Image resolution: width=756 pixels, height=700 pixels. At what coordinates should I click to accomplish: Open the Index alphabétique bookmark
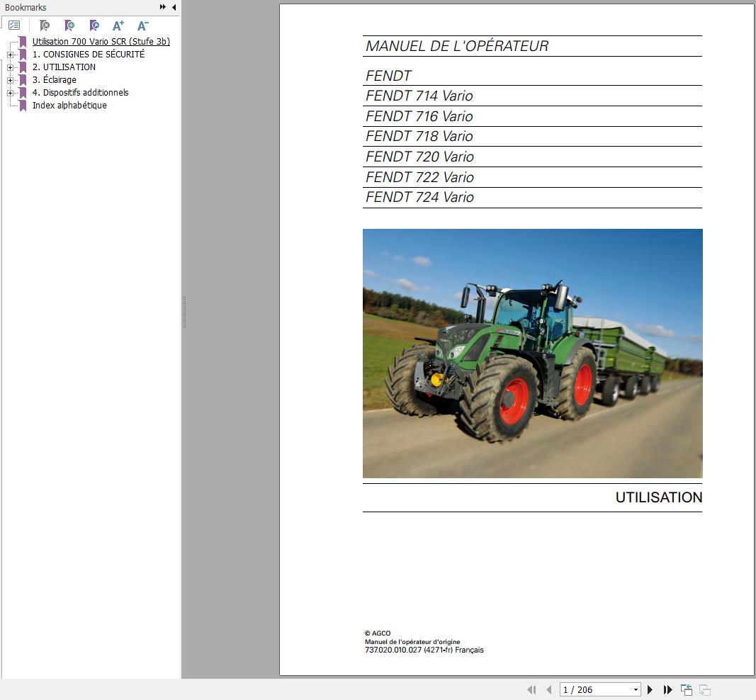tap(69, 105)
